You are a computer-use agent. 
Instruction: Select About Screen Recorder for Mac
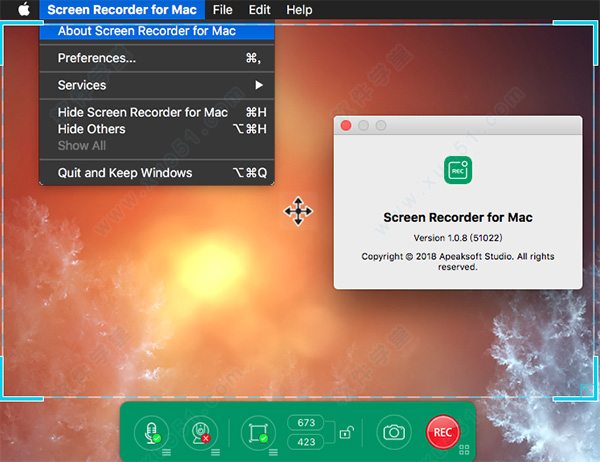coord(157,31)
